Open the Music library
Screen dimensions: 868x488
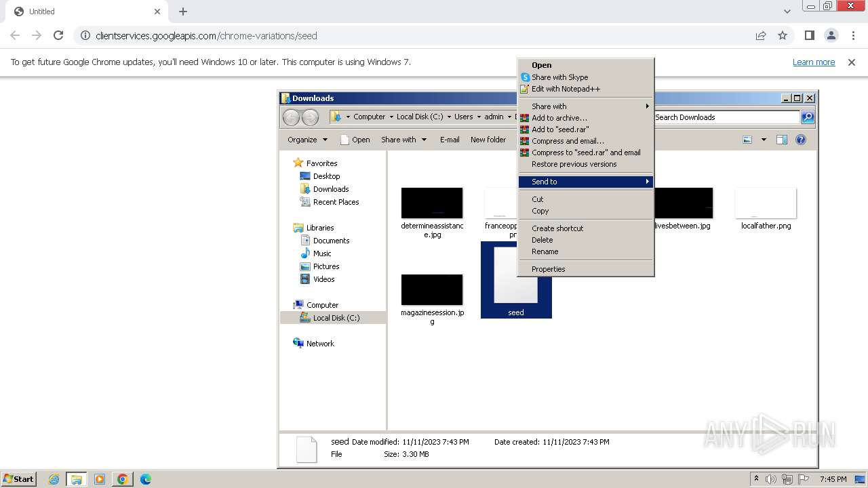click(x=322, y=253)
